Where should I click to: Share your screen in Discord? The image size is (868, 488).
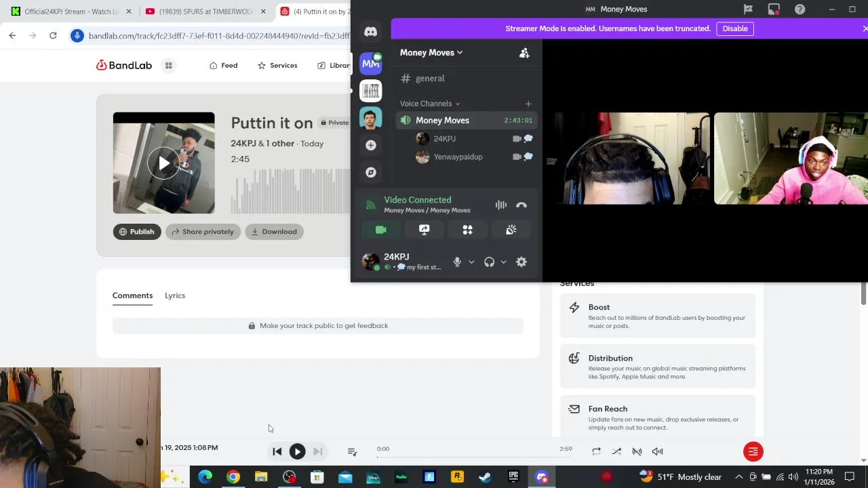(x=425, y=230)
